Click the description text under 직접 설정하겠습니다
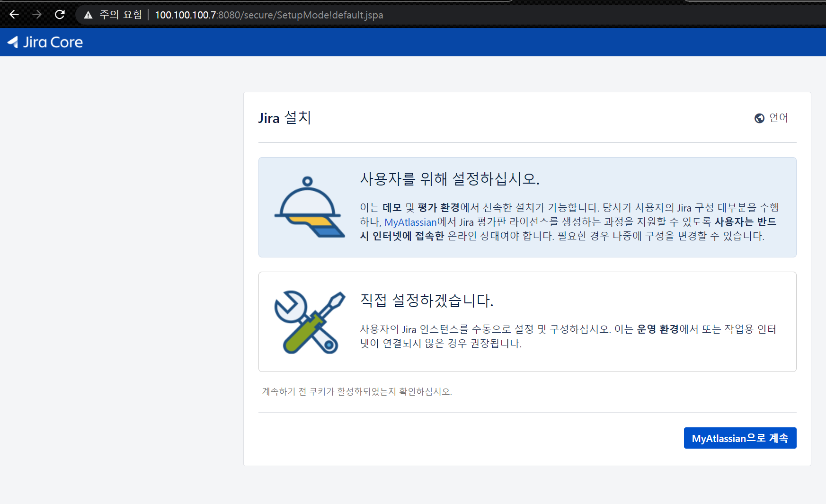The width and height of the screenshot is (826, 504). [x=568, y=336]
